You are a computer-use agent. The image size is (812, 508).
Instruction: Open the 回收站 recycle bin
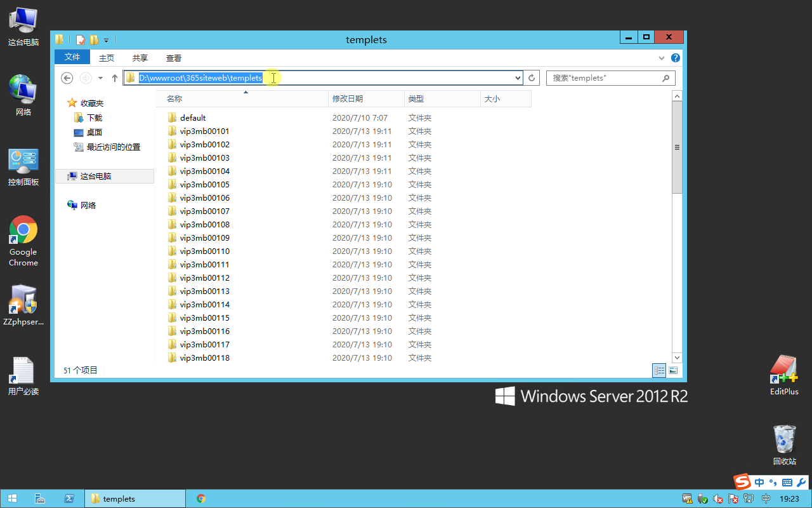point(784,445)
